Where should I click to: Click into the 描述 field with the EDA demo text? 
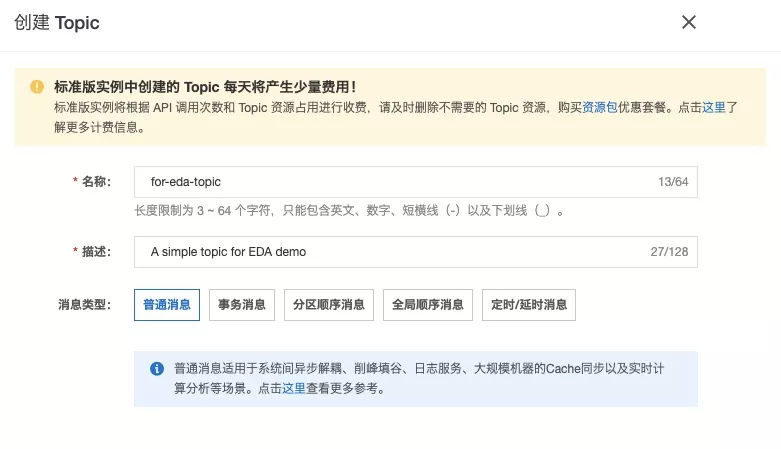(390, 252)
